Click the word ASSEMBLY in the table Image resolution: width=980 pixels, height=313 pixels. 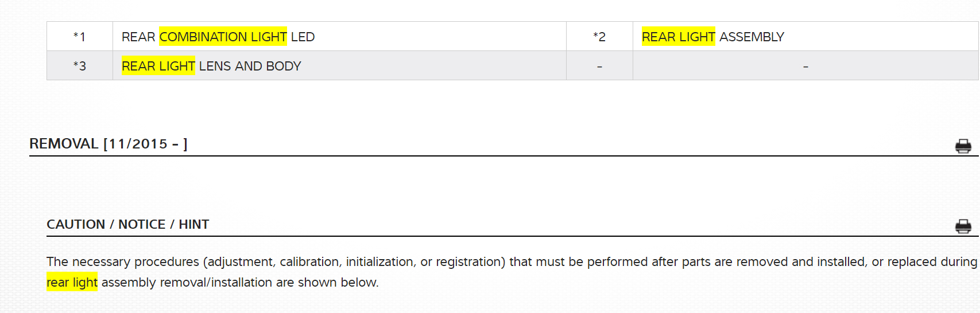pos(752,37)
